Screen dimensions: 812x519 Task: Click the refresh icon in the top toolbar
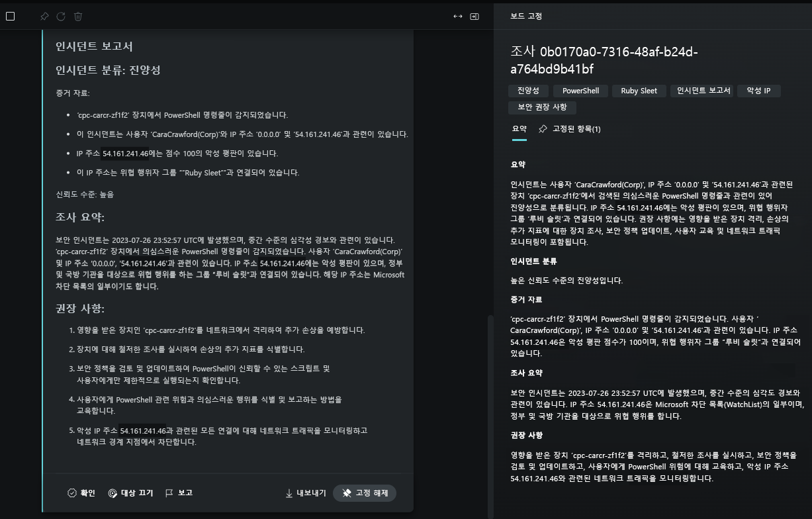click(x=61, y=17)
